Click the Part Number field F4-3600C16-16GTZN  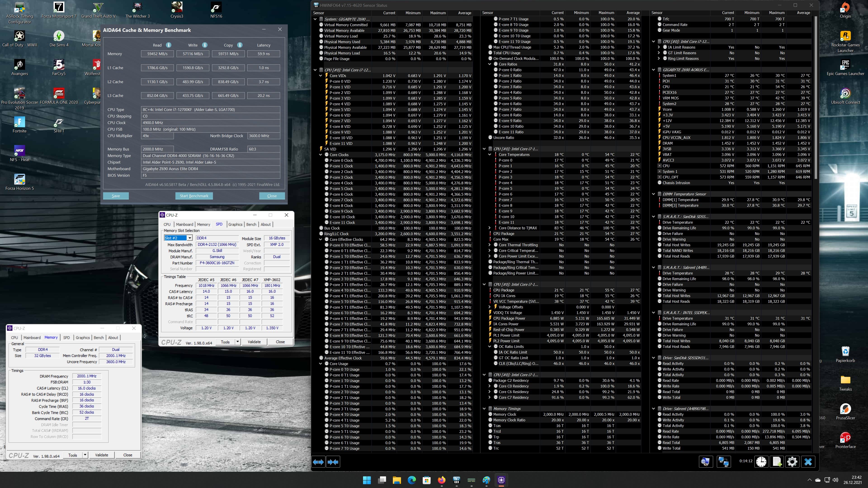(217, 263)
